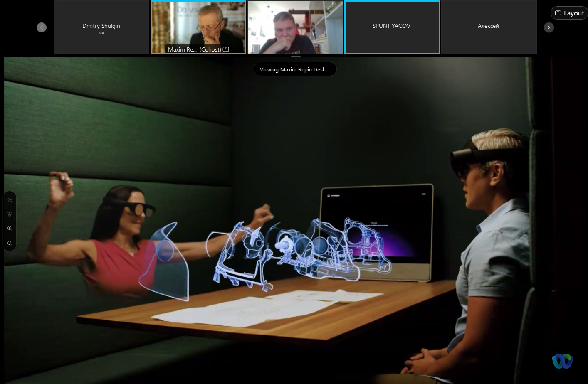
Task: Show next participants with right arrow
Action: [x=549, y=27]
